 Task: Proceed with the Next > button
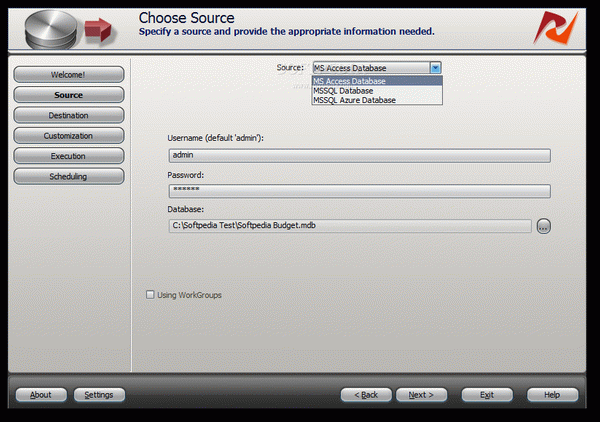421,395
